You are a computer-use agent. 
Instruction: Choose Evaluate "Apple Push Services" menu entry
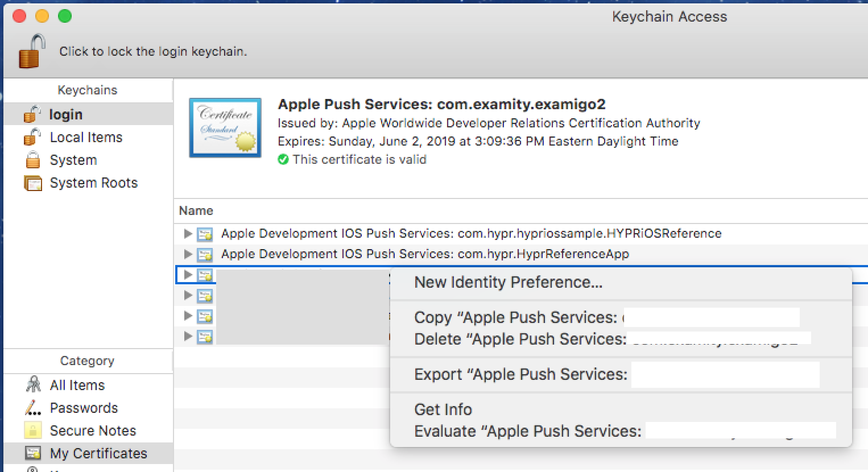(x=621, y=431)
